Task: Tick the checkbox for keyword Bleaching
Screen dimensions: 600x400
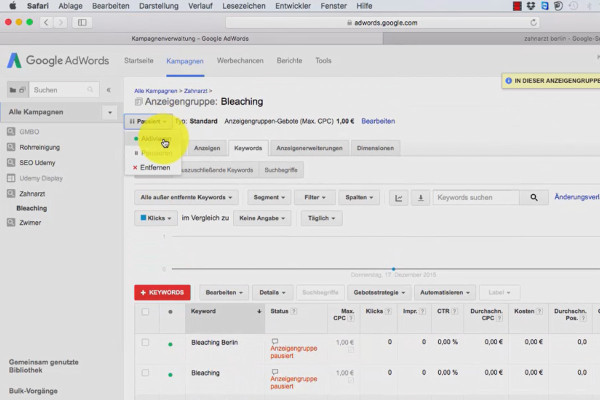Action: (x=145, y=372)
